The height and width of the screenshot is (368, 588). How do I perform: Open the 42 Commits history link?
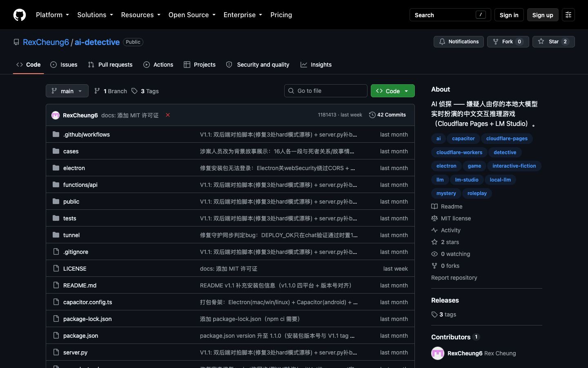388,115
